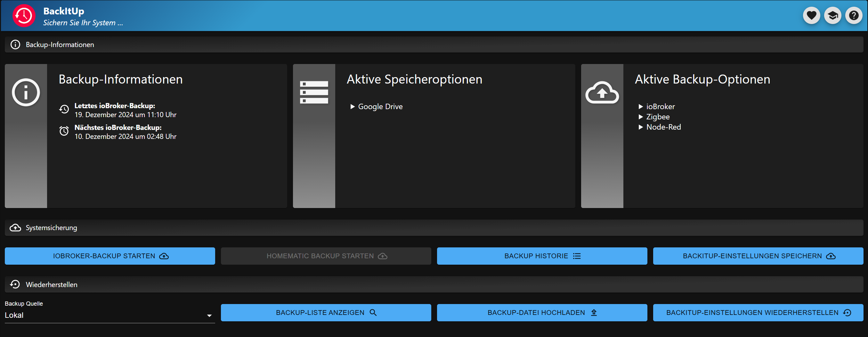The height and width of the screenshot is (337, 868).
Task: Save BackItUp settings with Einstellungen Speichern
Action: click(758, 256)
